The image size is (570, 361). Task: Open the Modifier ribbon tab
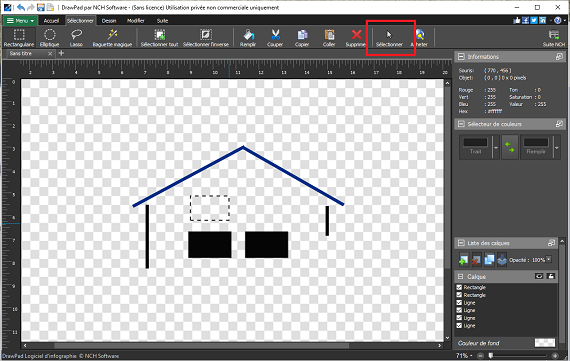coord(136,21)
